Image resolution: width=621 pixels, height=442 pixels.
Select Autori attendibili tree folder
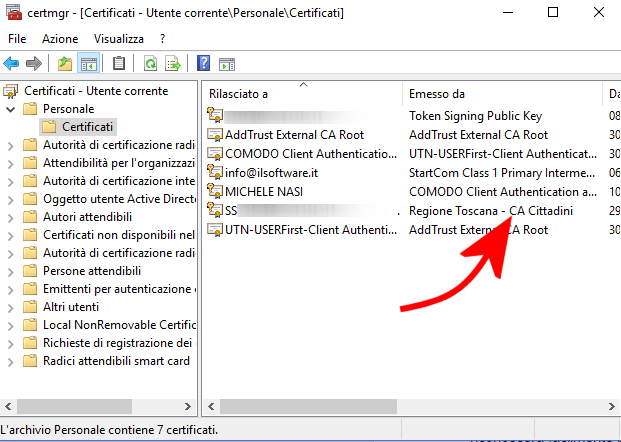(x=88, y=217)
